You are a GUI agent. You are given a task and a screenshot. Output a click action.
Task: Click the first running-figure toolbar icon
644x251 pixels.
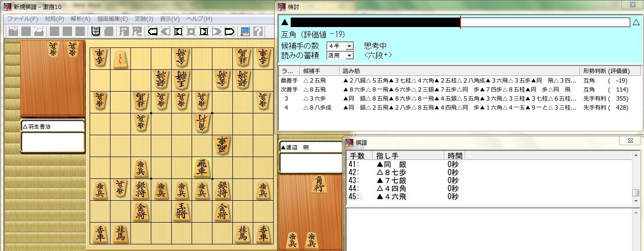click(x=124, y=31)
